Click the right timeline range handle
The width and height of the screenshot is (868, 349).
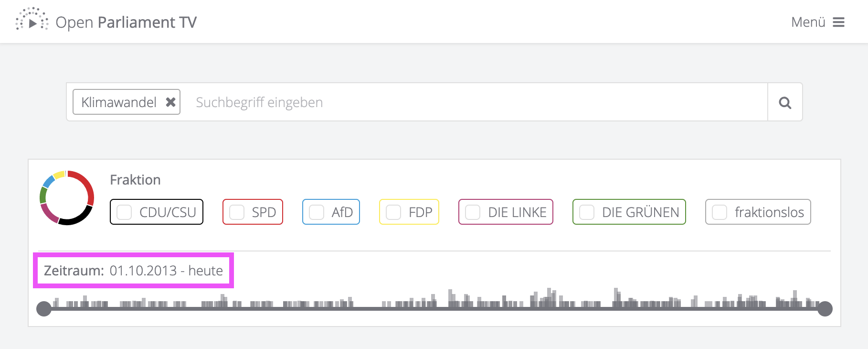[825, 309]
